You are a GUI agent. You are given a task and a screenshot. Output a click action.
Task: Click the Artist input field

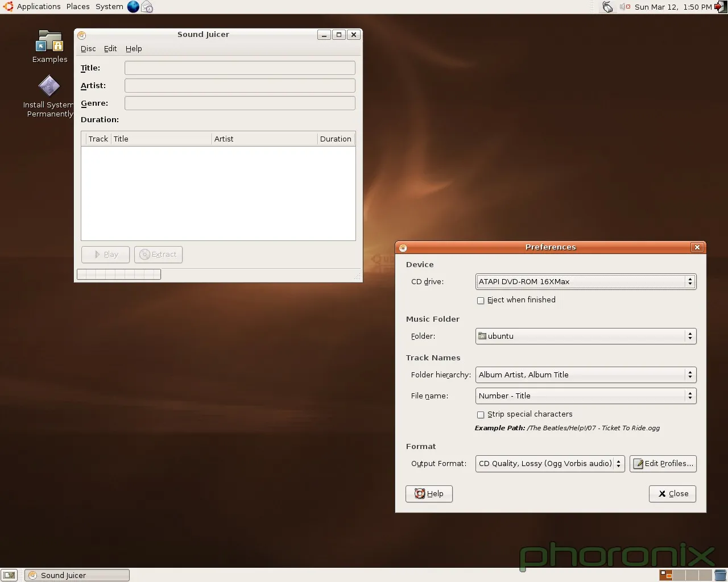[240, 86]
